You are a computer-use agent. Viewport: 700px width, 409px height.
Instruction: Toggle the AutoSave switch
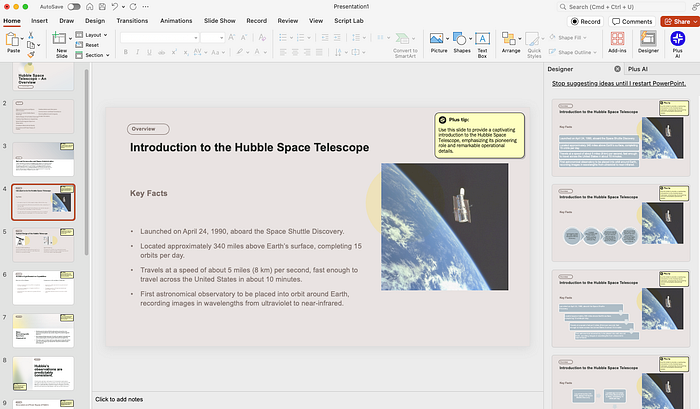click(75, 6)
